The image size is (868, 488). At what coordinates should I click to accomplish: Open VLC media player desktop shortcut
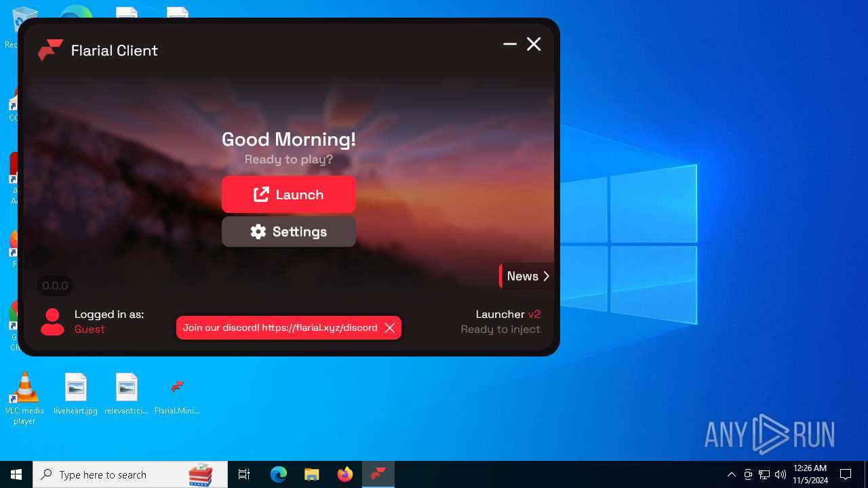click(x=24, y=399)
